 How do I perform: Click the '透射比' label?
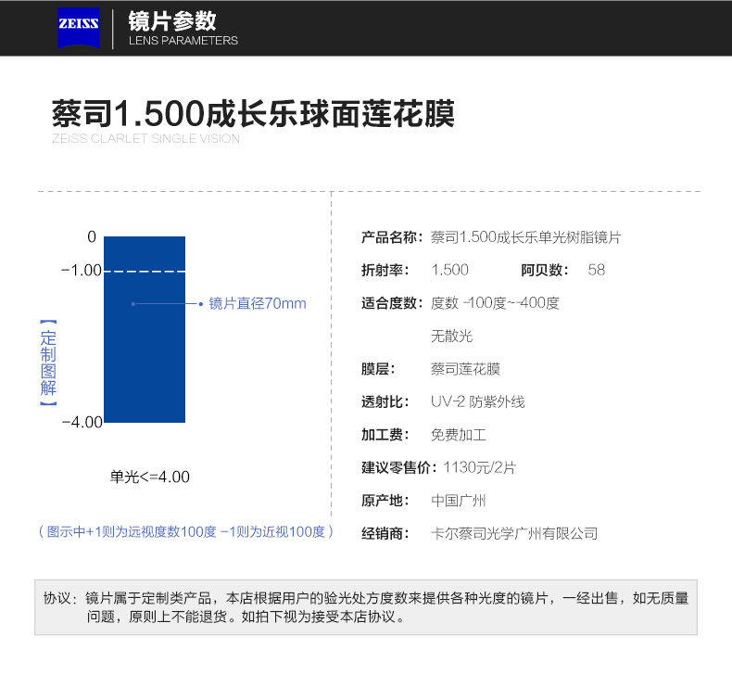click(385, 401)
